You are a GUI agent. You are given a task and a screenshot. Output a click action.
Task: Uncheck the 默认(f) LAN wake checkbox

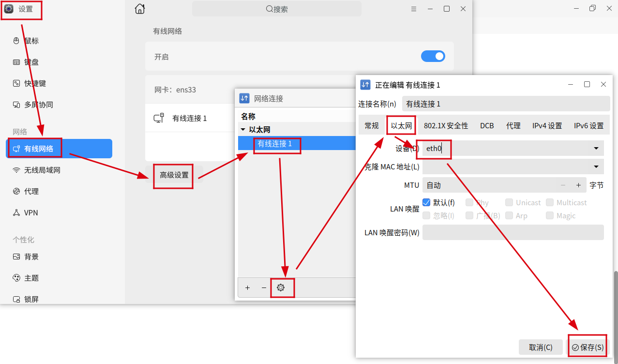click(427, 202)
